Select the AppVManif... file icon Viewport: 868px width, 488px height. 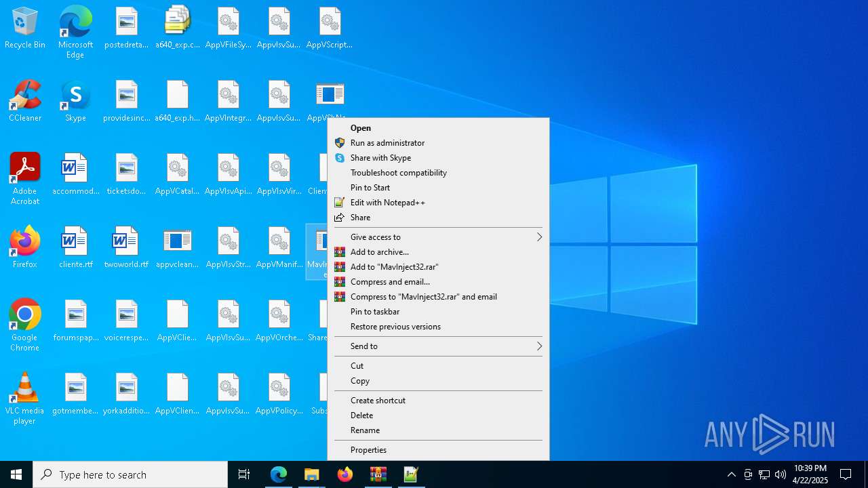[x=279, y=247]
